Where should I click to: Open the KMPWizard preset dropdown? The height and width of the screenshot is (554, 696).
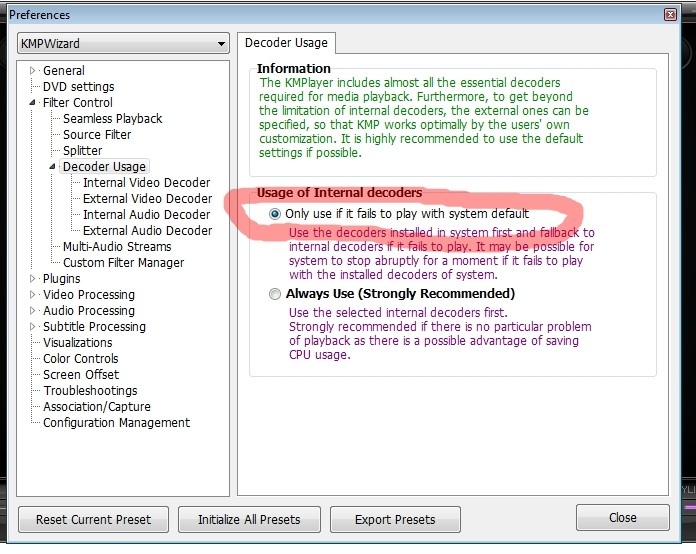pyautogui.click(x=123, y=44)
